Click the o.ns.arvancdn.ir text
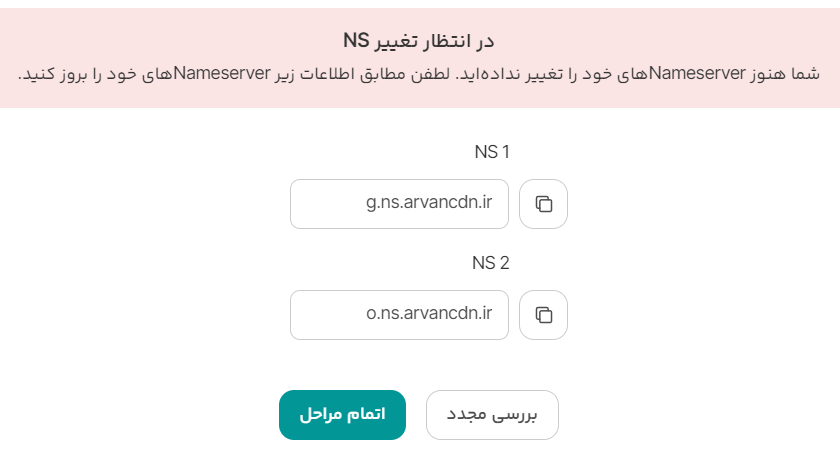Screen dimensions: 840x452 [x=429, y=315]
